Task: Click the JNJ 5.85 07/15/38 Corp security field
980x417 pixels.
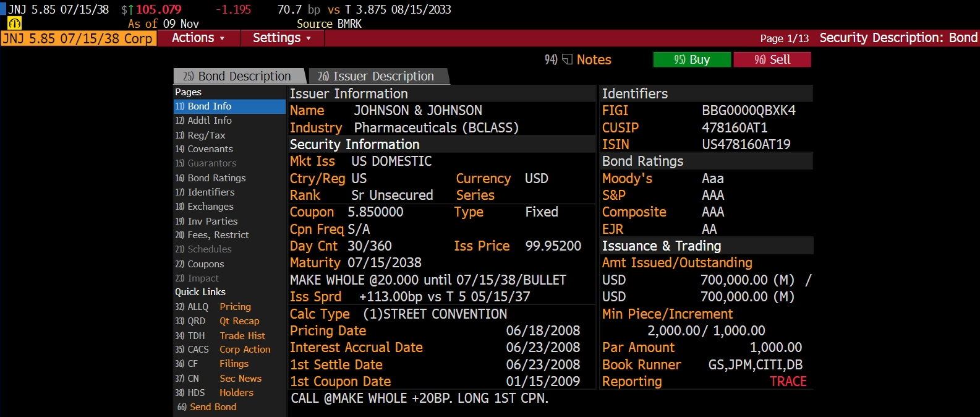Action: (x=77, y=38)
